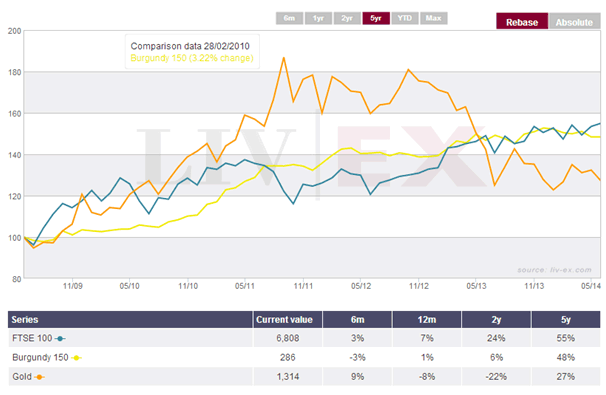The height and width of the screenshot is (395, 606).
Task: Select the Max time range tab
Action: (434, 18)
